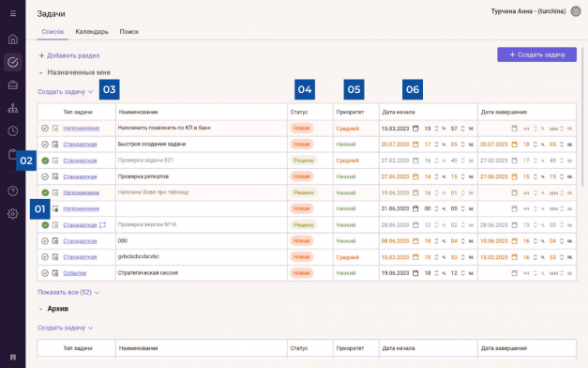Go to Home via sidebar house icon

(x=13, y=39)
